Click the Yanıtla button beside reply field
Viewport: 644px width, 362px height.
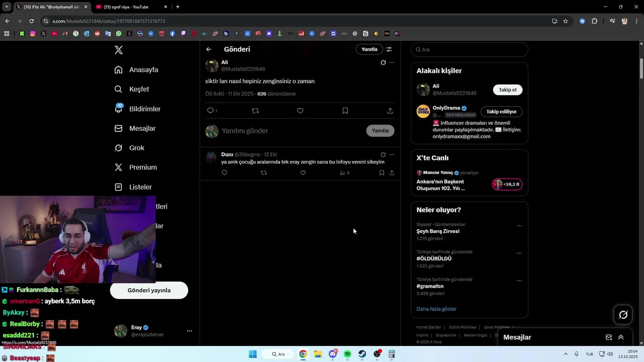[380, 131]
